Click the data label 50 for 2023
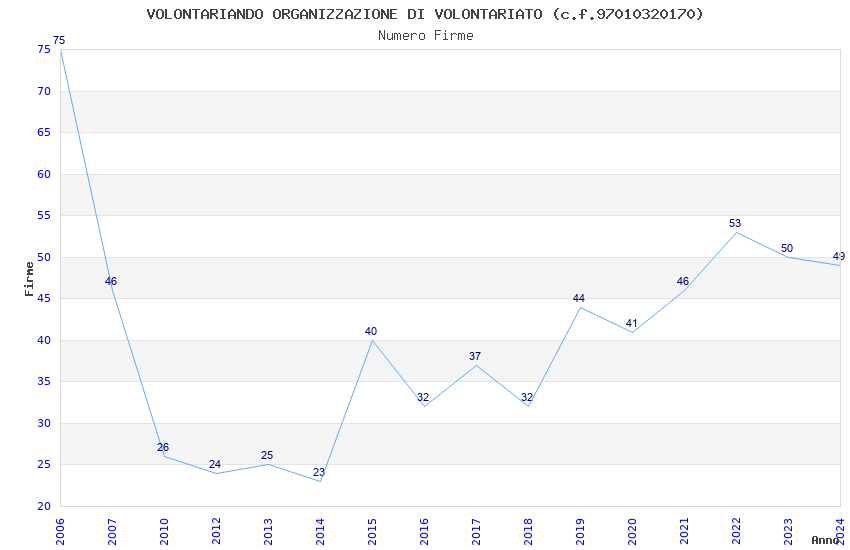Viewport: 850px width, 550px height. tap(787, 249)
